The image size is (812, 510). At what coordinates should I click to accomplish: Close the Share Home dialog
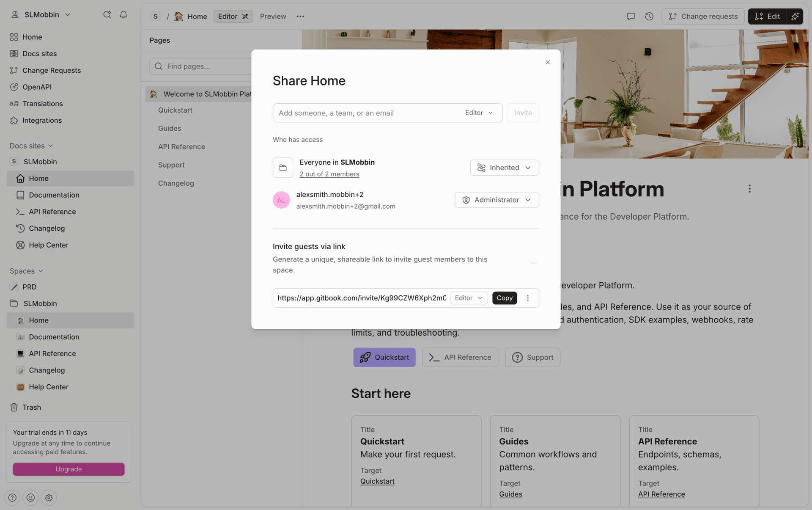point(548,62)
